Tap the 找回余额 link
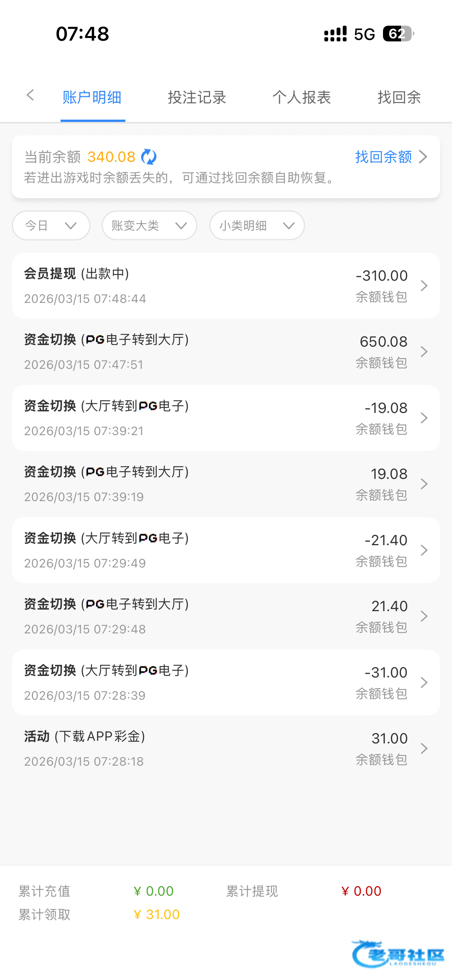 [x=383, y=157]
